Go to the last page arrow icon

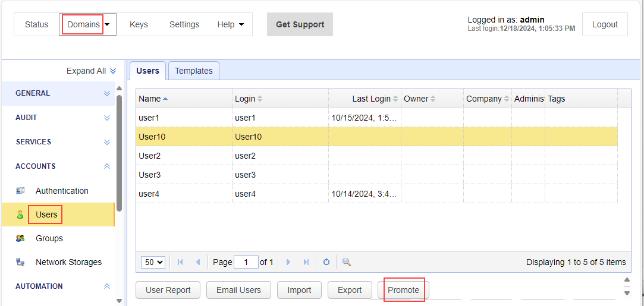tap(306, 262)
